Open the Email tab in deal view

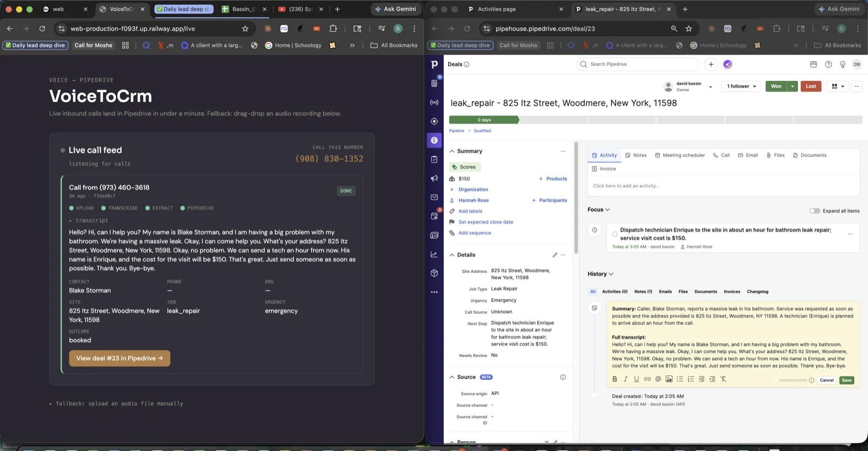tap(748, 155)
